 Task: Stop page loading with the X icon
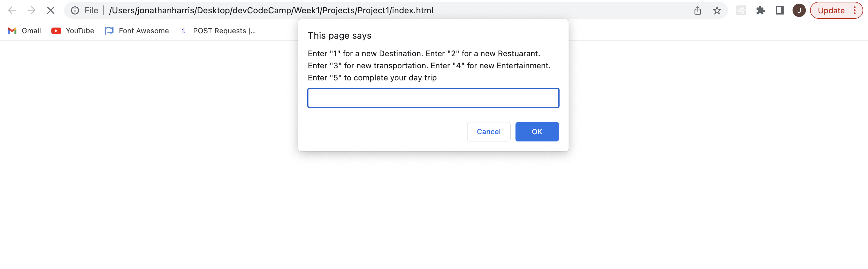pos(50,11)
